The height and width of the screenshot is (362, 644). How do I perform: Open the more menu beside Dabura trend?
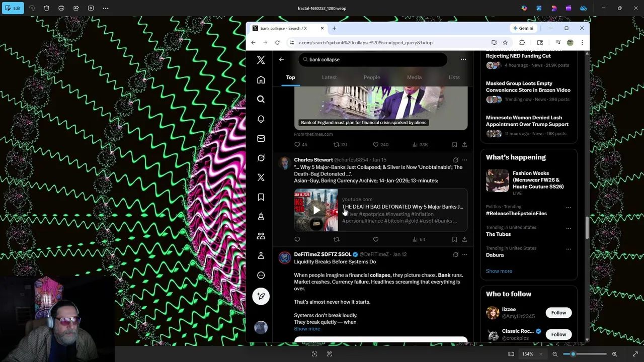tap(569, 248)
